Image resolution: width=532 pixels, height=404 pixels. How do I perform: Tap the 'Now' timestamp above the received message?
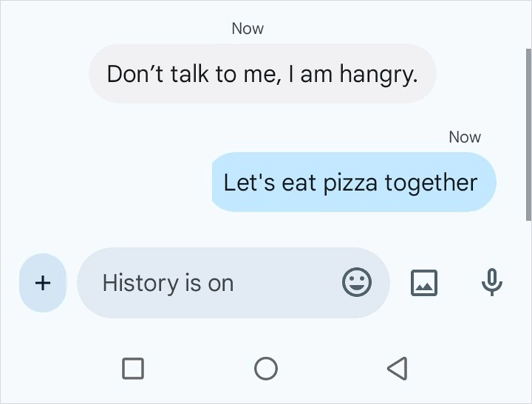(x=247, y=28)
